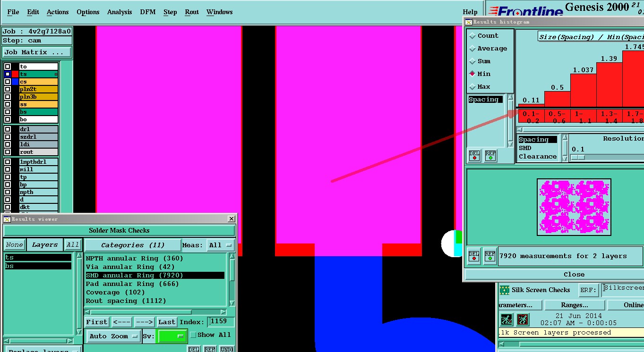Select the Sum radio option
The image size is (644, 352).
pos(472,61)
